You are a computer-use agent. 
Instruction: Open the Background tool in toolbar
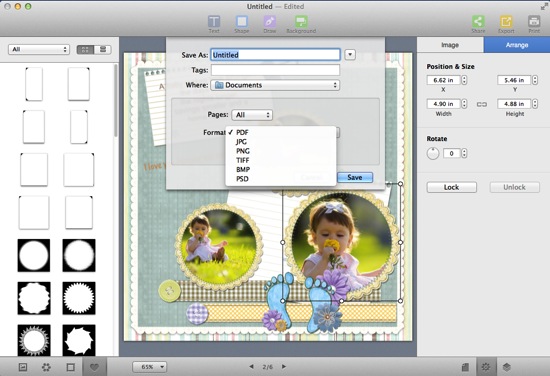coord(301,24)
